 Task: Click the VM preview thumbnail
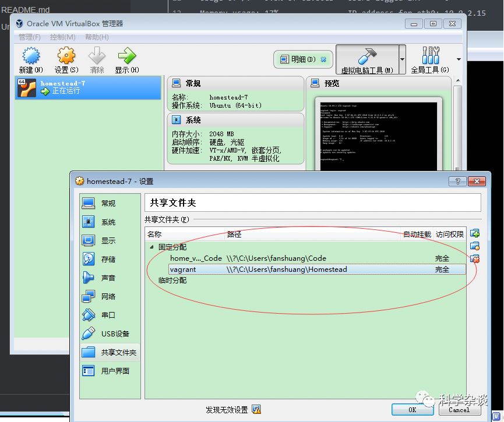tap(379, 135)
